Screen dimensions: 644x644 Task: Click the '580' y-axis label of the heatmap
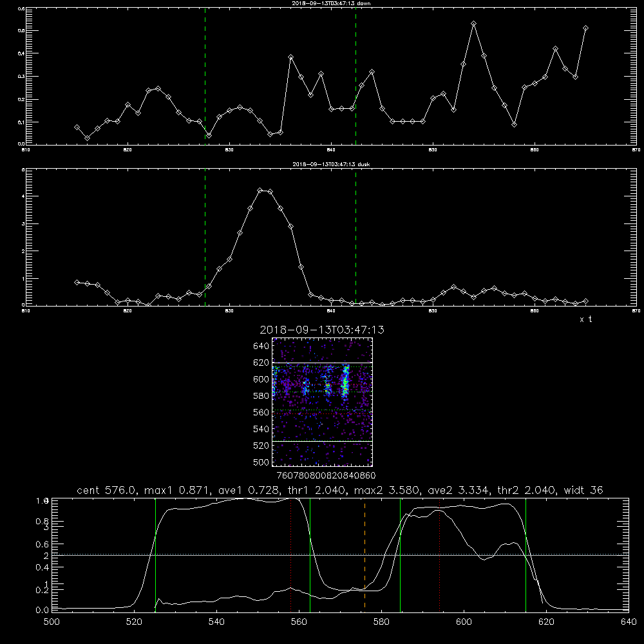pyautogui.click(x=261, y=396)
